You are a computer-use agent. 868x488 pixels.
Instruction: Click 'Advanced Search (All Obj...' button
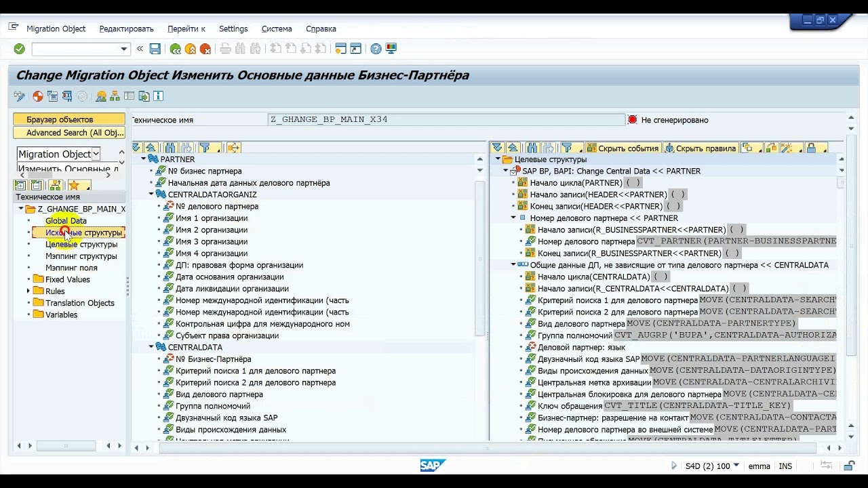(x=69, y=133)
